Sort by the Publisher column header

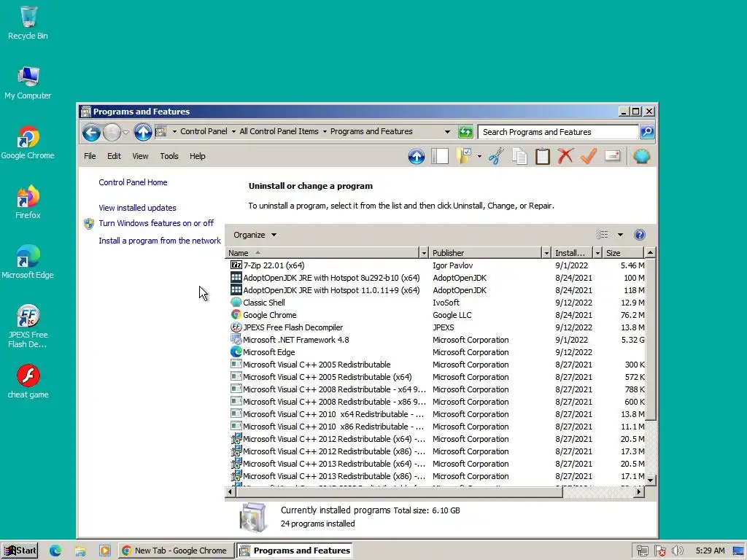(485, 253)
